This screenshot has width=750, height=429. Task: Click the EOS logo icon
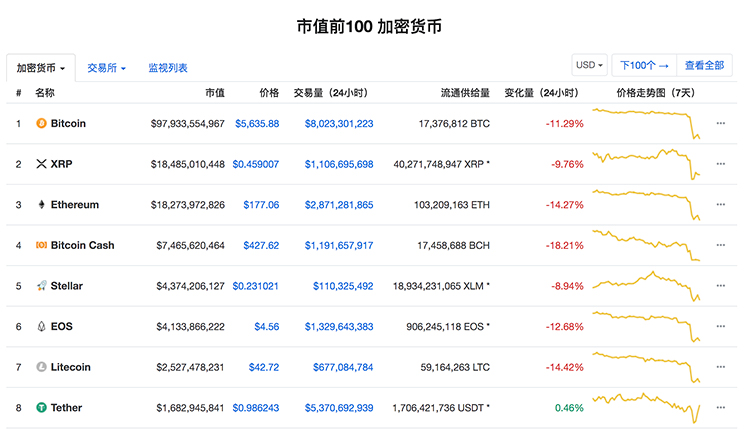41,326
